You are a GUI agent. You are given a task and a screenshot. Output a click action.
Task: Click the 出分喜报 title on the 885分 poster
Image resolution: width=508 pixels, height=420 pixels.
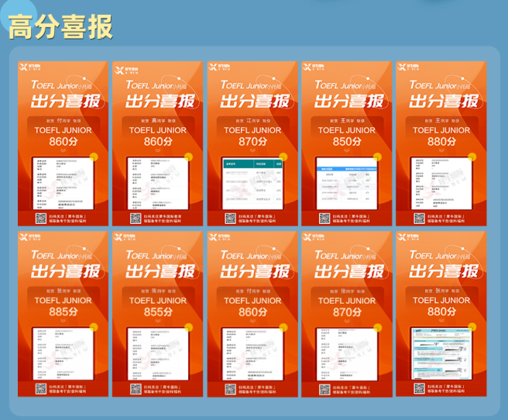pos(65,271)
